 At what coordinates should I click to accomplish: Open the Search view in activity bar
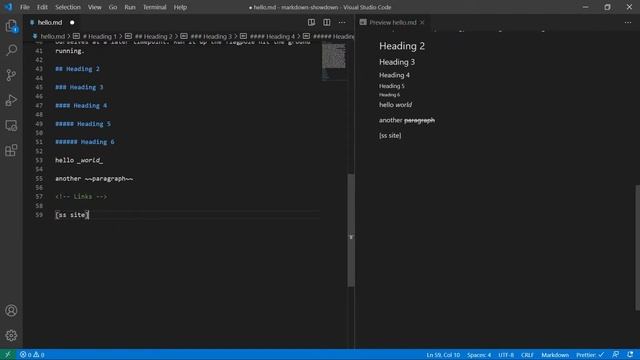11,50
